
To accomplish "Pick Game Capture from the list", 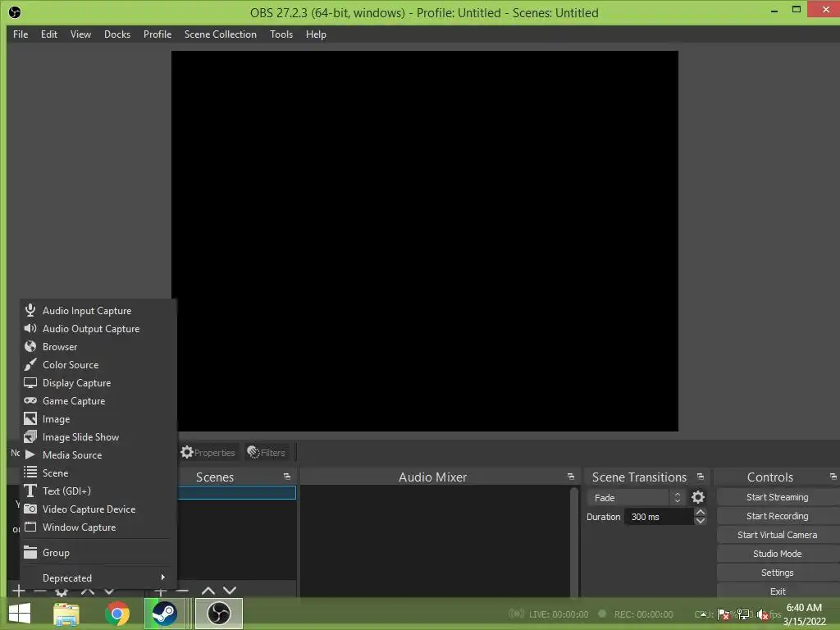I will coord(98,400).
